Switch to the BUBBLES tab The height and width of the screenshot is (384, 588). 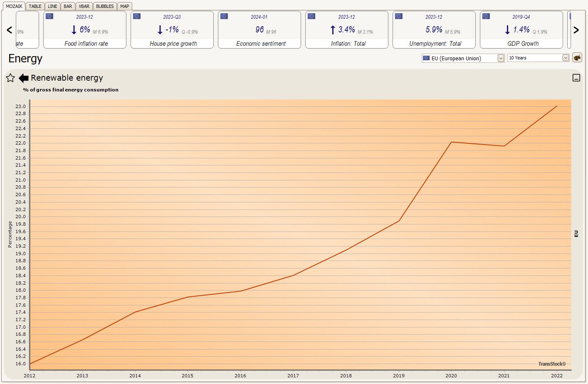(x=105, y=6)
